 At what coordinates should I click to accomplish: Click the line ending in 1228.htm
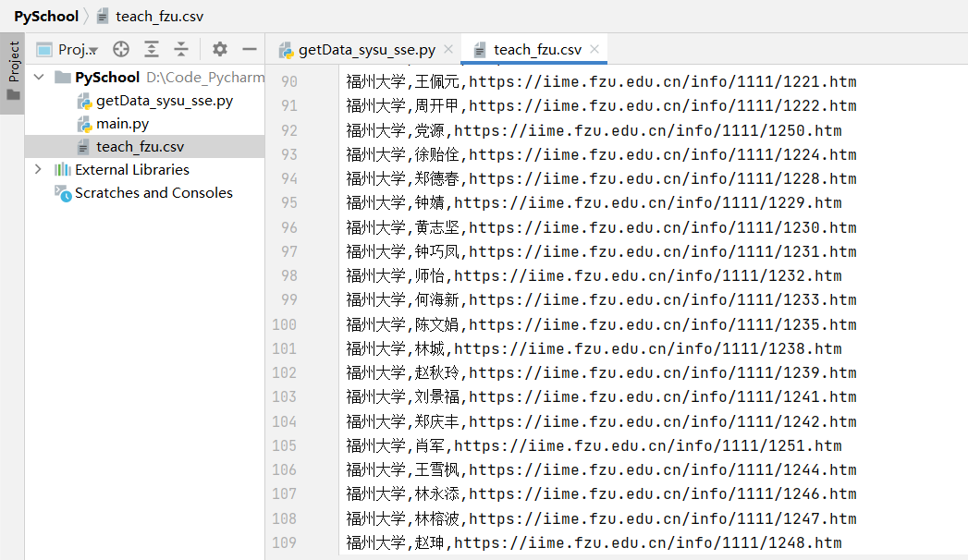tap(601, 179)
